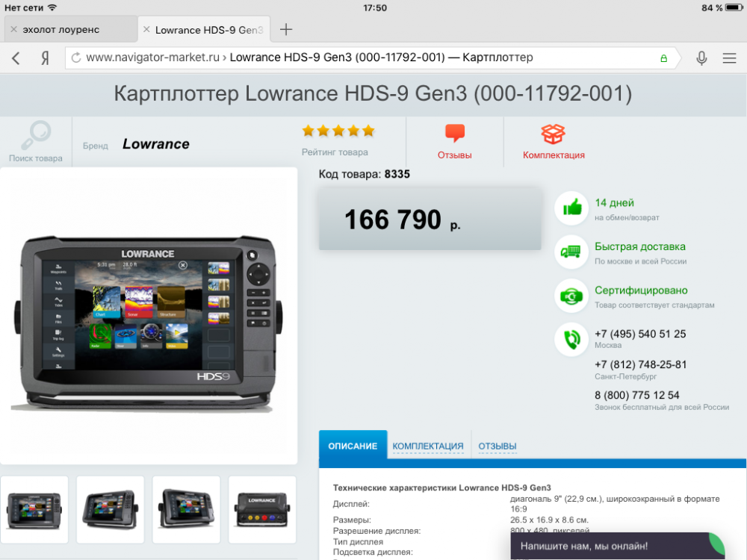Reload page using address bar refresh icon

[x=75, y=58]
